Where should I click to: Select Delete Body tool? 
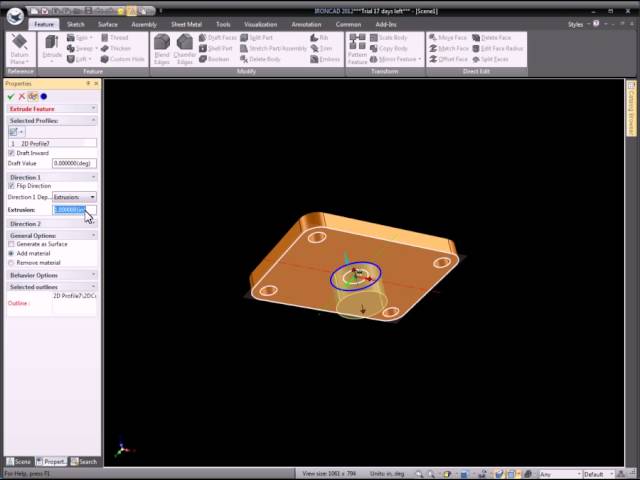tap(260, 59)
